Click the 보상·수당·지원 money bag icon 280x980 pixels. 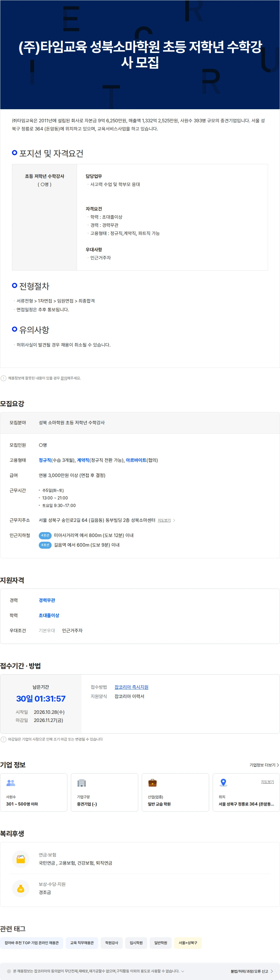coord(21,888)
